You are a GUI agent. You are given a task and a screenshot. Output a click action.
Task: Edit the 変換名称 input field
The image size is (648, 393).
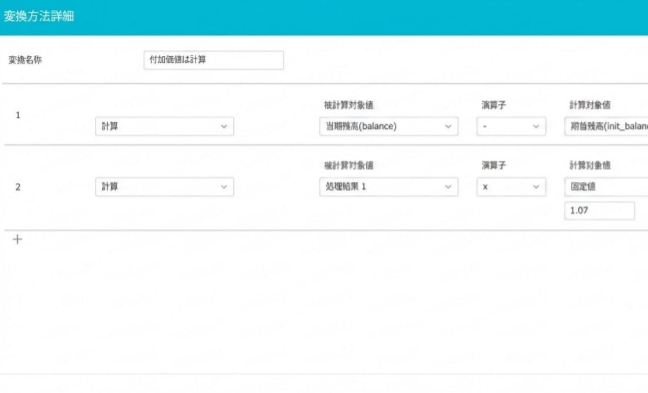click(214, 60)
